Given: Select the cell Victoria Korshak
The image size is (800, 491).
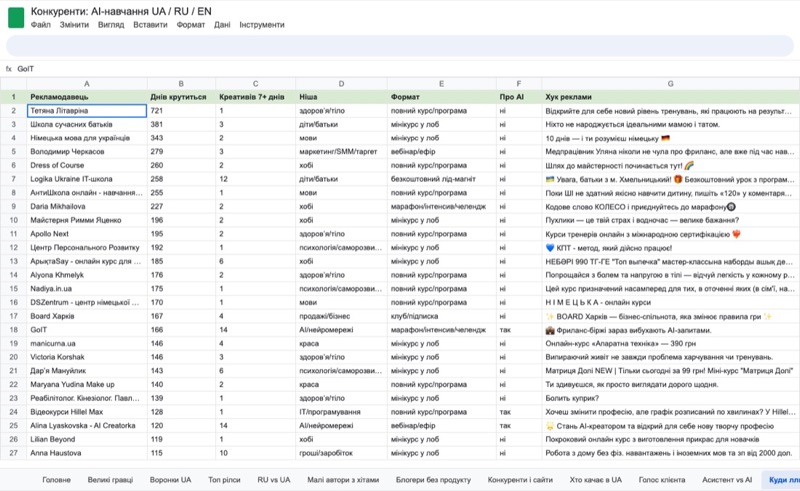Looking at the screenshot, I should coord(87,357).
